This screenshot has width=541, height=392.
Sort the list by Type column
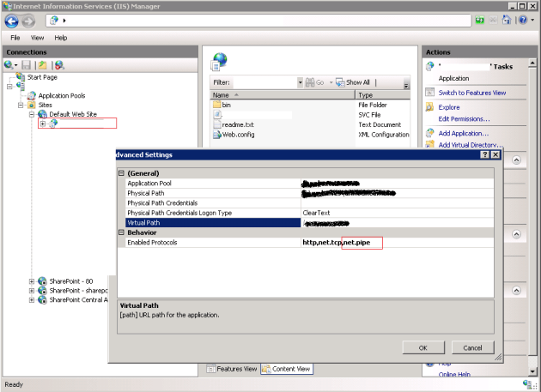point(383,95)
